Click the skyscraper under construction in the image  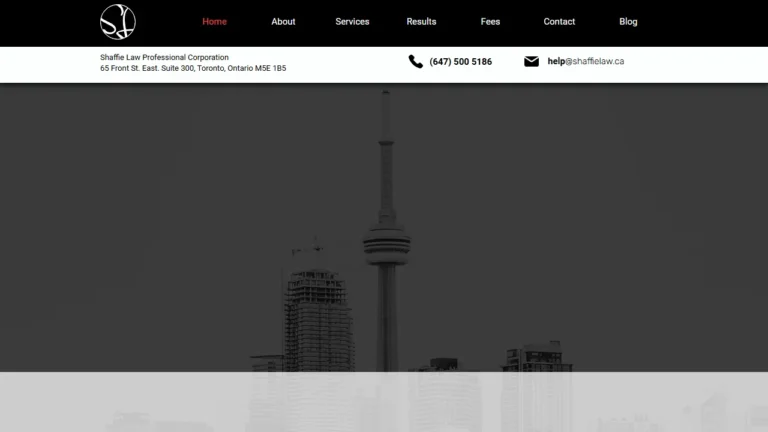pyautogui.click(x=318, y=313)
